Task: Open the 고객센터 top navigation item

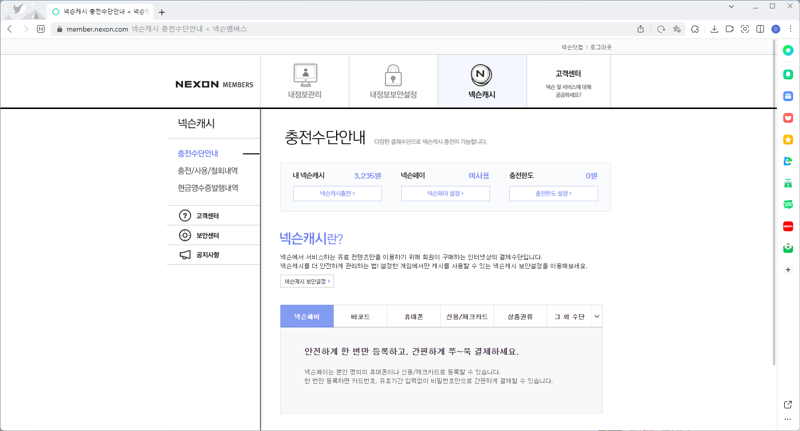Action: point(568,82)
